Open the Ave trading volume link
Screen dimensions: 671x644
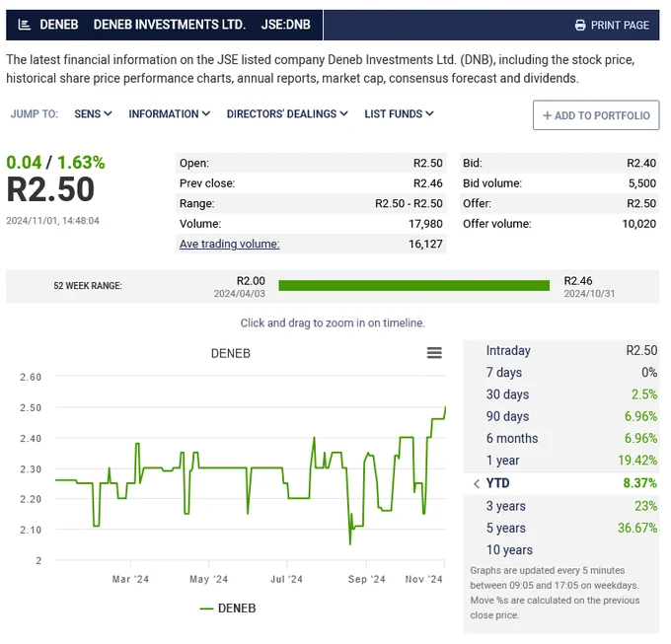click(x=229, y=244)
